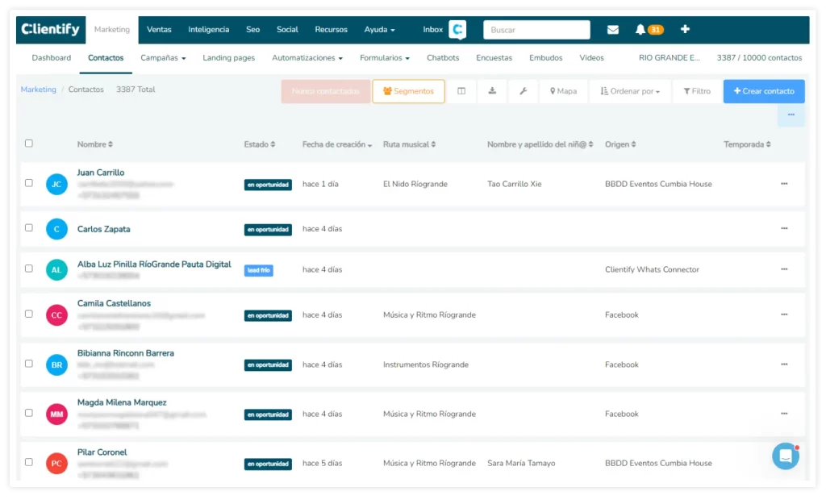Image resolution: width=826 pixels, height=504 pixels.
Task: Toggle the select-all contacts checkbox
Action: (29, 144)
